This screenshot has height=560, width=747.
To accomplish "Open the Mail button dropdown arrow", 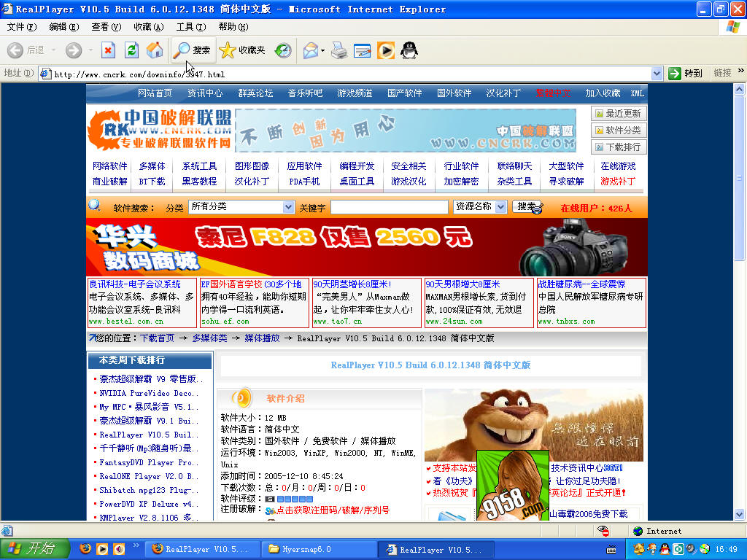I will click(323, 50).
